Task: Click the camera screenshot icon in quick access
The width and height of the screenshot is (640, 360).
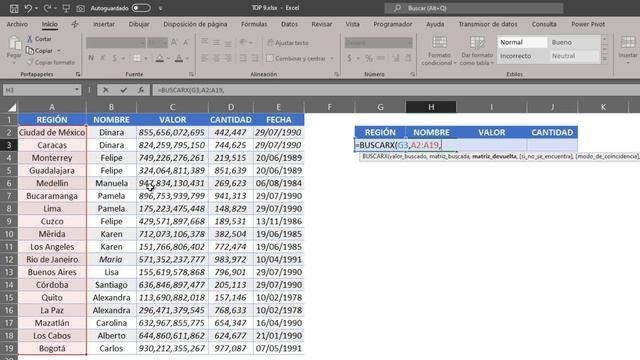Action: (x=81, y=8)
